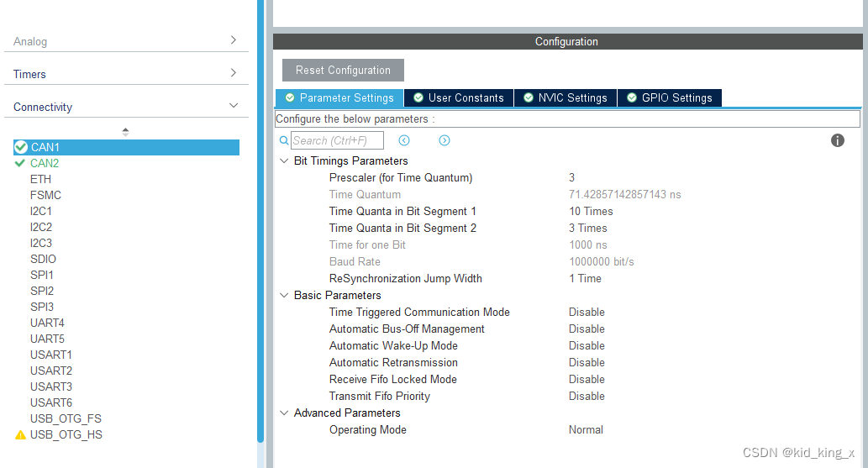Go to the previous search result arrow
The image size is (868, 468).
[x=404, y=140]
